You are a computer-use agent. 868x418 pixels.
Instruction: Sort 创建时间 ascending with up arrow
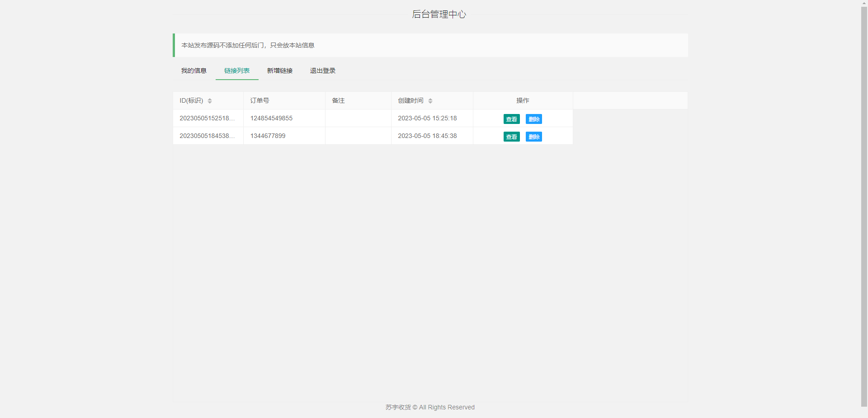coord(430,99)
